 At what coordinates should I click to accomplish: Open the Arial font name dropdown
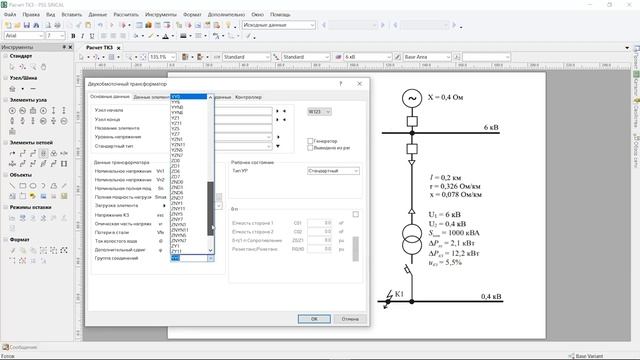point(40,36)
